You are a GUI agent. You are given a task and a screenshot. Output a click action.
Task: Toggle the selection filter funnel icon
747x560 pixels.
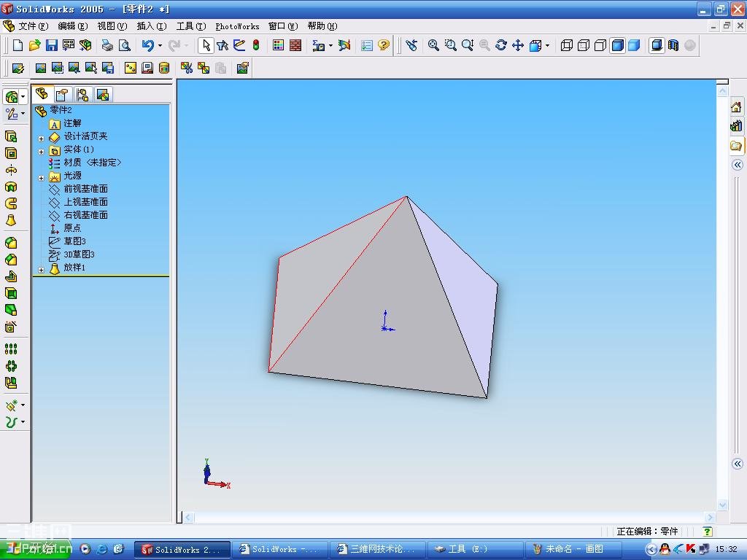click(x=222, y=45)
